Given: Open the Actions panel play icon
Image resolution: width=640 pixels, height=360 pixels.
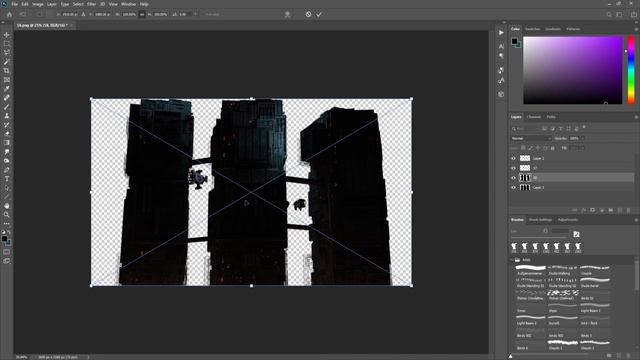Looking at the screenshot, I should pos(501,33).
